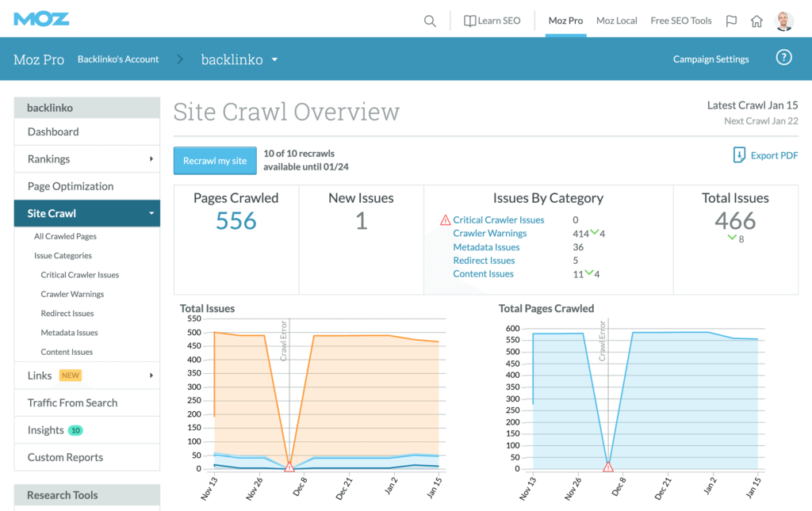Viewport: 812px width, 511px height.
Task: Open Metadata Issues category link
Action: (486, 247)
